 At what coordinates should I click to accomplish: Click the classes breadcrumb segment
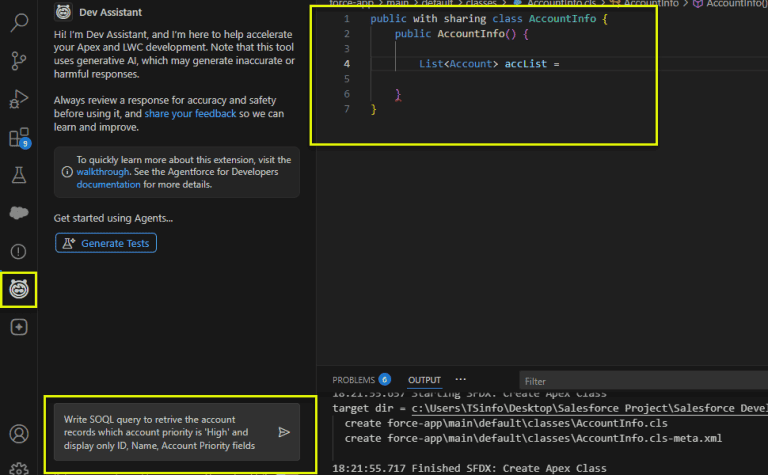click(x=481, y=3)
